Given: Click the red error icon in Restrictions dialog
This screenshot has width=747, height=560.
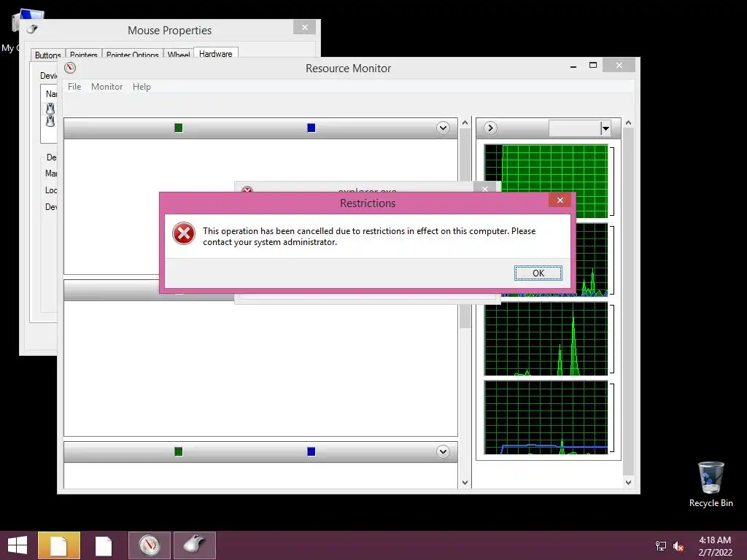Looking at the screenshot, I should [x=184, y=233].
